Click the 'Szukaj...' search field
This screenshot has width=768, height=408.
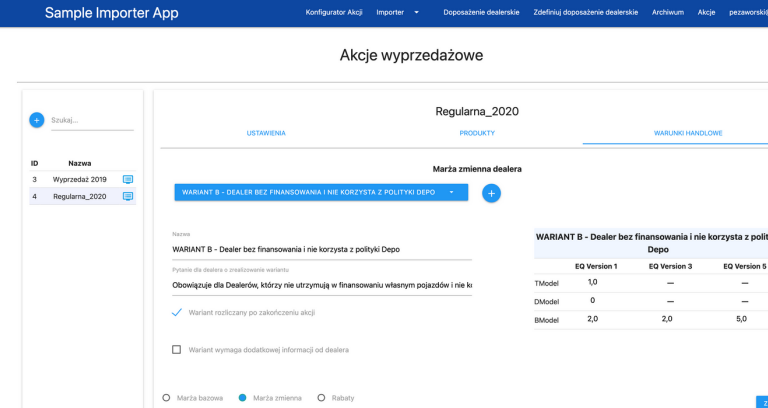coord(91,120)
